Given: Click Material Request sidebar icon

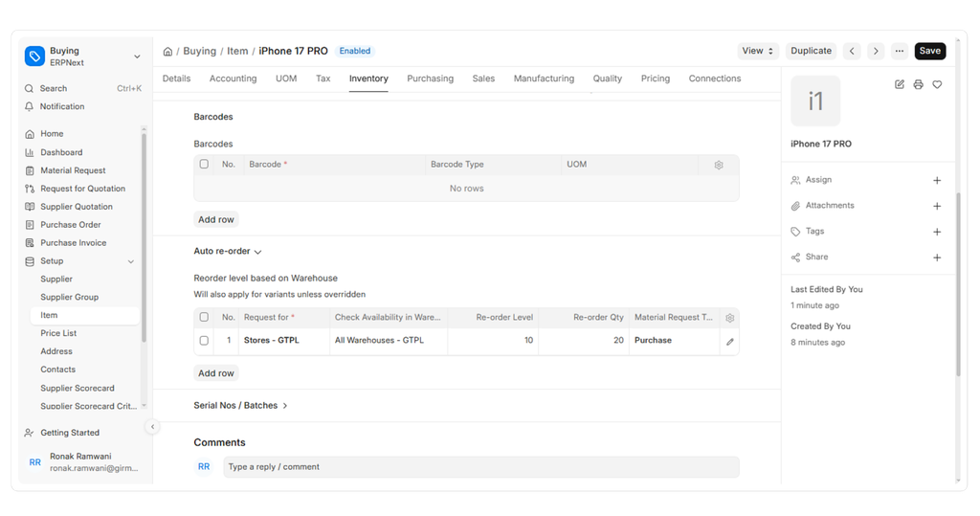Looking at the screenshot, I should pyautogui.click(x=30, y=170).
